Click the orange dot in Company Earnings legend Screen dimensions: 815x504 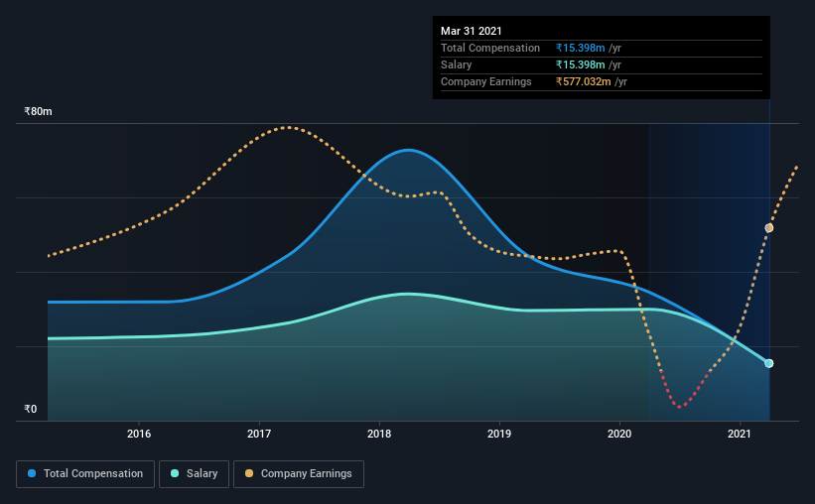[x=249, y=473]
